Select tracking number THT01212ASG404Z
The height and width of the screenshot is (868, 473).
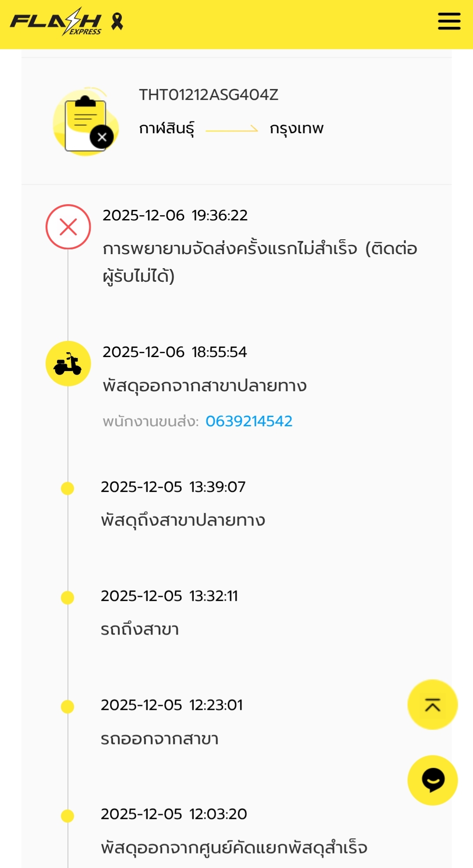pyautogui.click(x=209, y=95)
